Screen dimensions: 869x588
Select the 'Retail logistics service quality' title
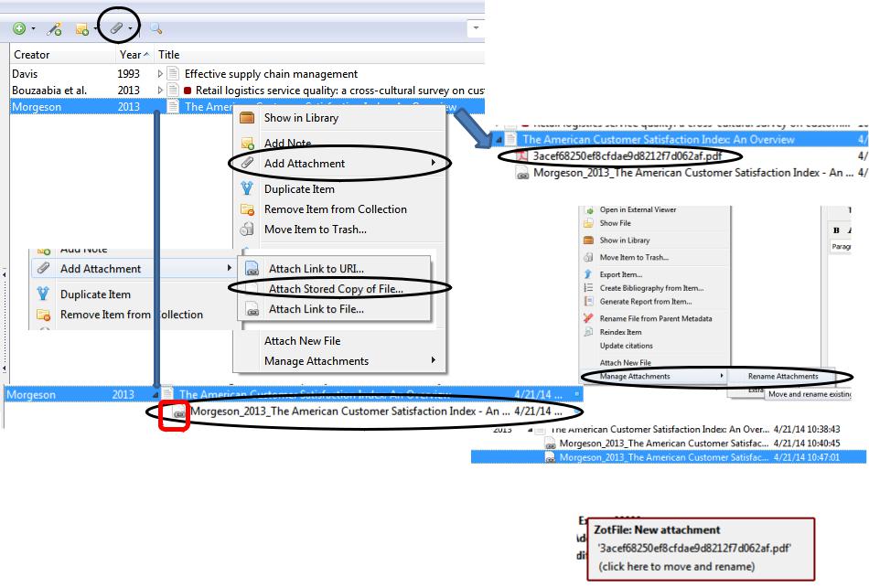point(339,91)
